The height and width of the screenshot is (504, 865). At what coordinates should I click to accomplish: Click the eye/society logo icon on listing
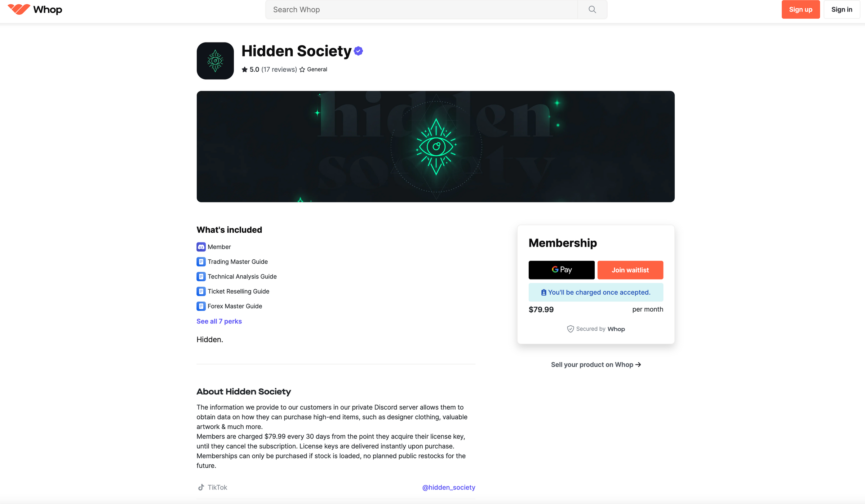pyautogui.click(x=215, y=61)
